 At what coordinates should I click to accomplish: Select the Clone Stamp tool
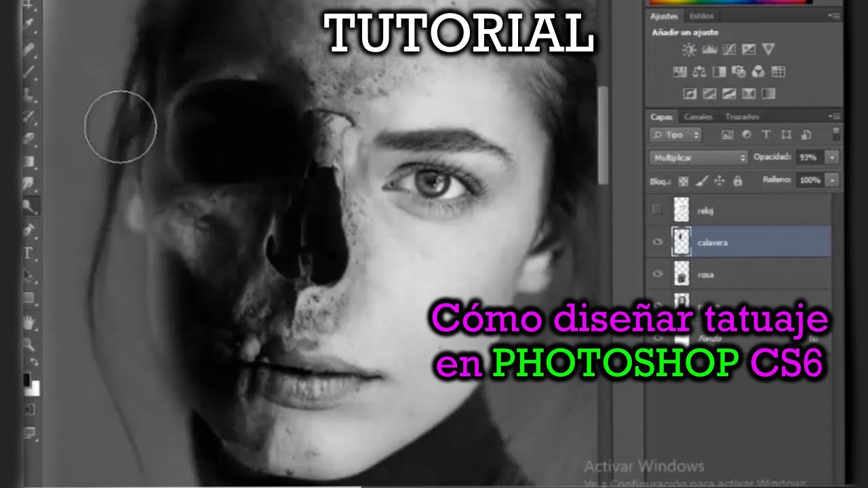30,93
